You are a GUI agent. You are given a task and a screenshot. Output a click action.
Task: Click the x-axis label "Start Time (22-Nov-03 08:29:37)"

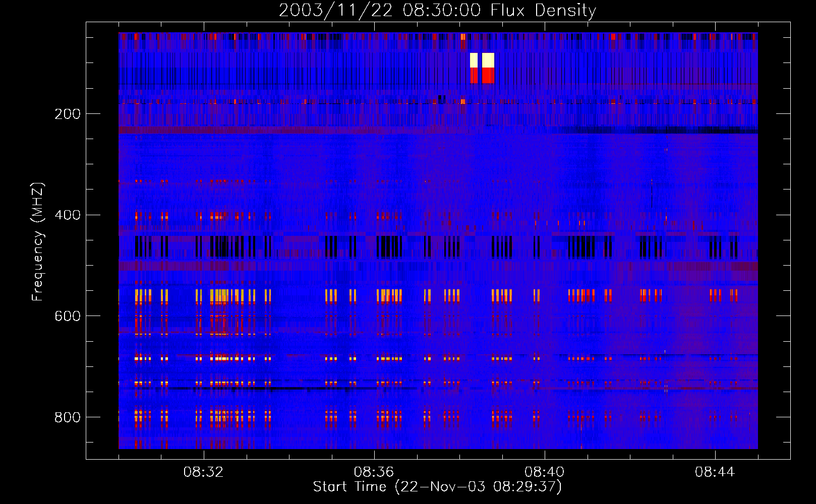point(437,487)
